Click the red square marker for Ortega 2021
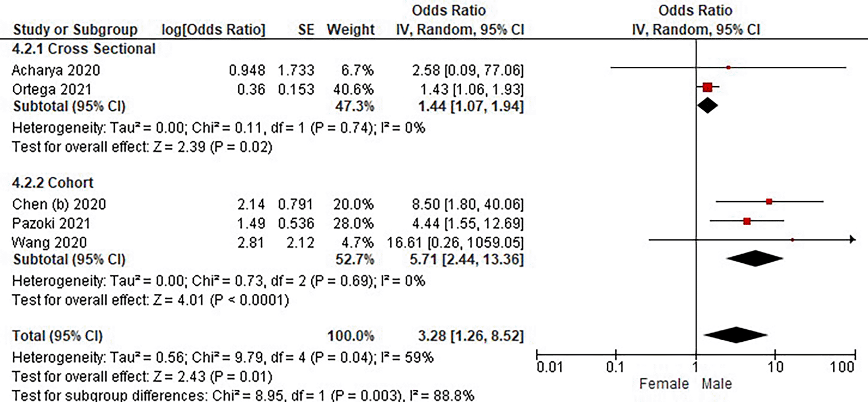The height and width of the screenshot is (402, 868). (707, 88)
